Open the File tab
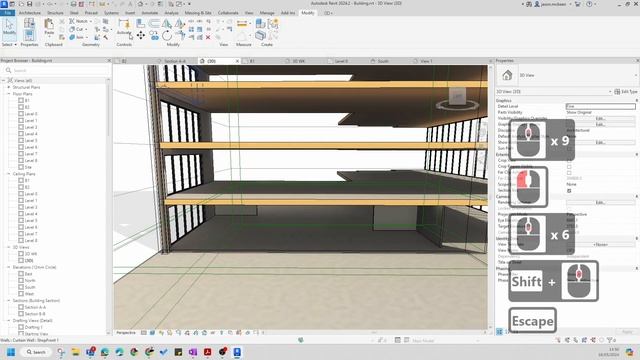Viewport: 640px width, 360px height. coord(7,13)
